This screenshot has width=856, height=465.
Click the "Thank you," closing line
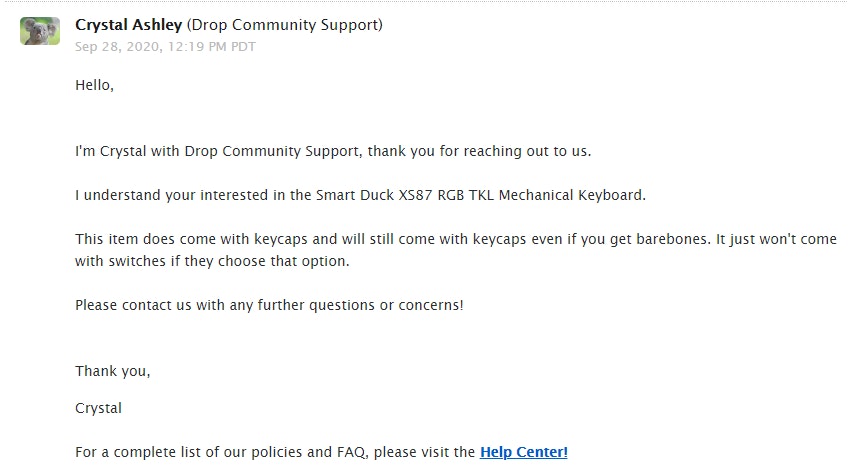[112, 371]
